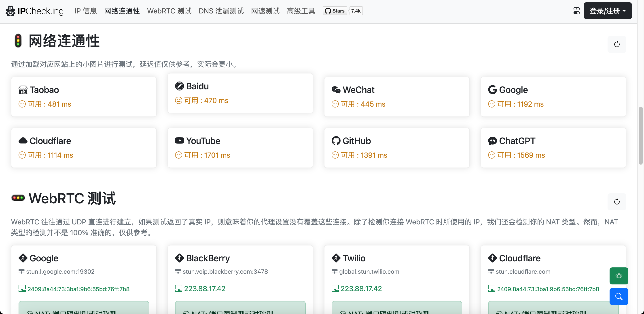Click the Cloudflare STUN diamond icon
The width and height of the screenshot is (644, 314).
tap(492, 258)
